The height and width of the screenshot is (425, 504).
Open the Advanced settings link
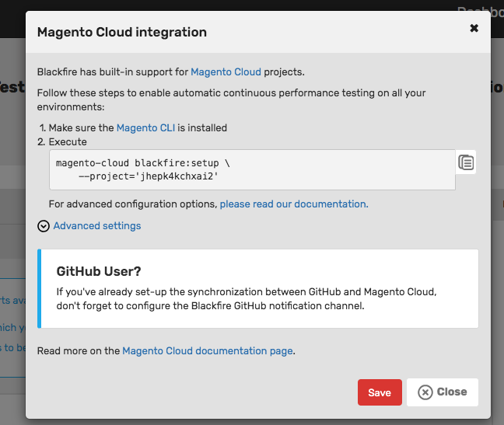pyautogui.click(x=97, y=225)
